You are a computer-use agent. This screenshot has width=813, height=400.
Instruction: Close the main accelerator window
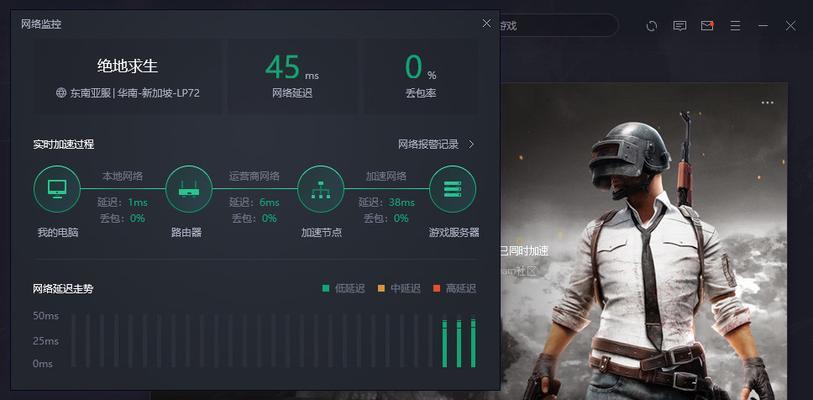click(790, 25)
